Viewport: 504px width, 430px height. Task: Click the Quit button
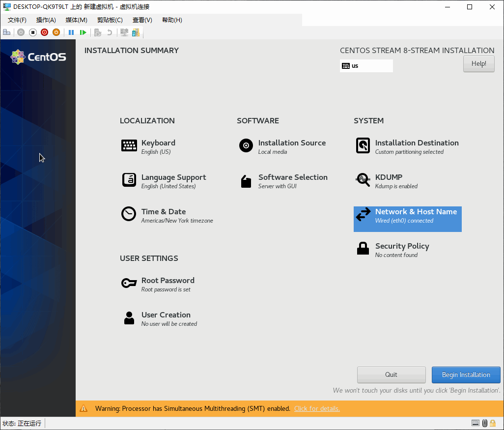tap(391, 374)
